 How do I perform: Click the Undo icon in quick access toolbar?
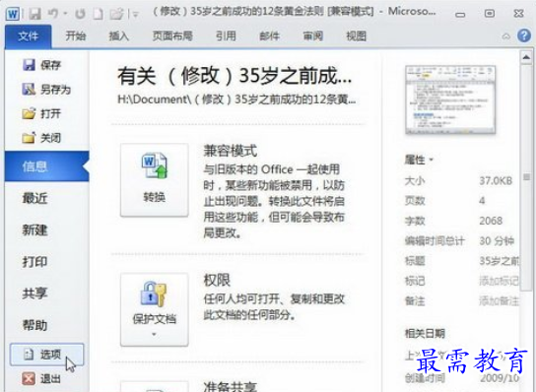coord(53,14)
